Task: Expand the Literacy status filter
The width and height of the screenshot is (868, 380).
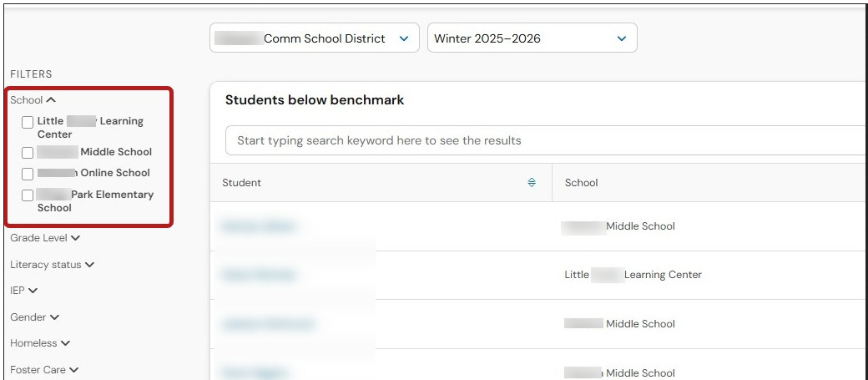Action: pyautogui.click(x=52, y=265)
